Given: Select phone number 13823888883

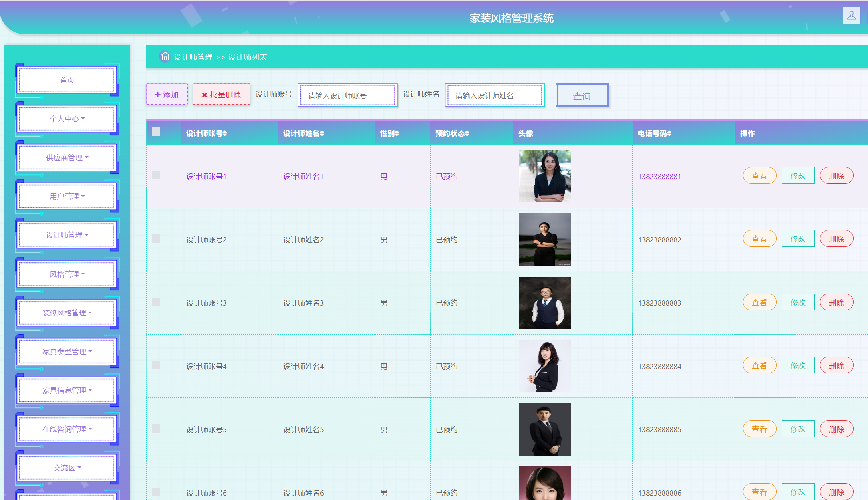Looking at the screenshot, I should tap(659, 303).
